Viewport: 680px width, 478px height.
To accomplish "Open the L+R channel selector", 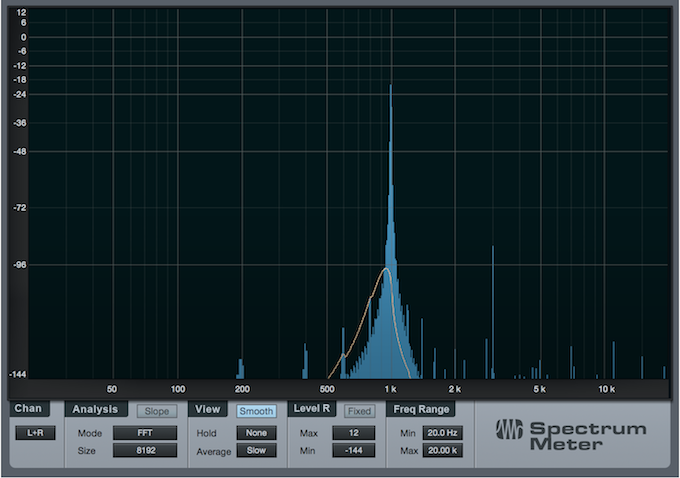I will tap(35, 433).
